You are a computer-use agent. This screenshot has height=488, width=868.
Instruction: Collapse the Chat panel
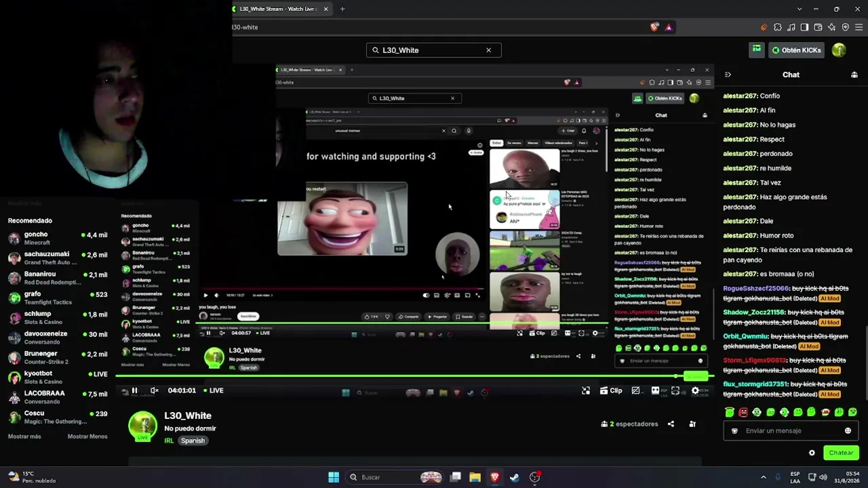(x=728, y=75)
